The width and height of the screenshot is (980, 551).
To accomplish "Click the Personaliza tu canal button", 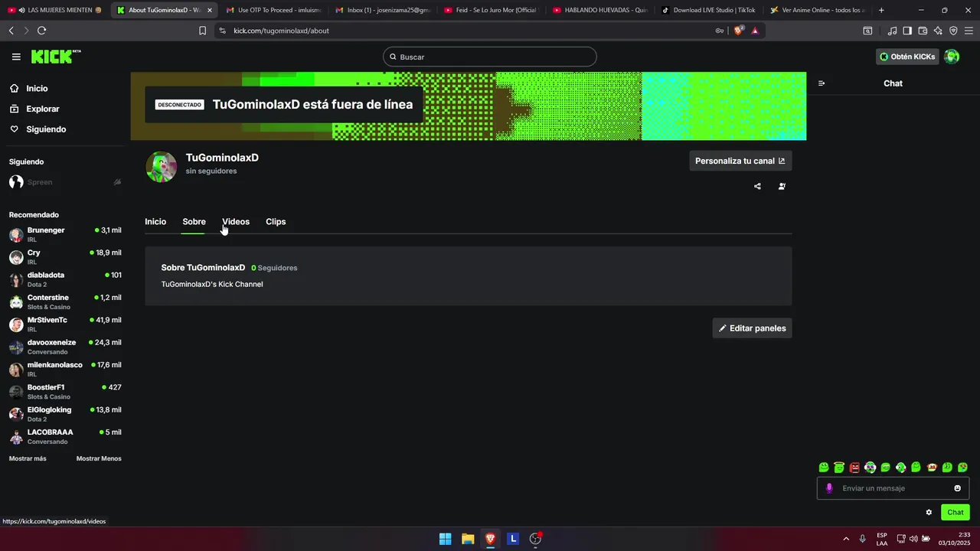I will pos(740,161).
